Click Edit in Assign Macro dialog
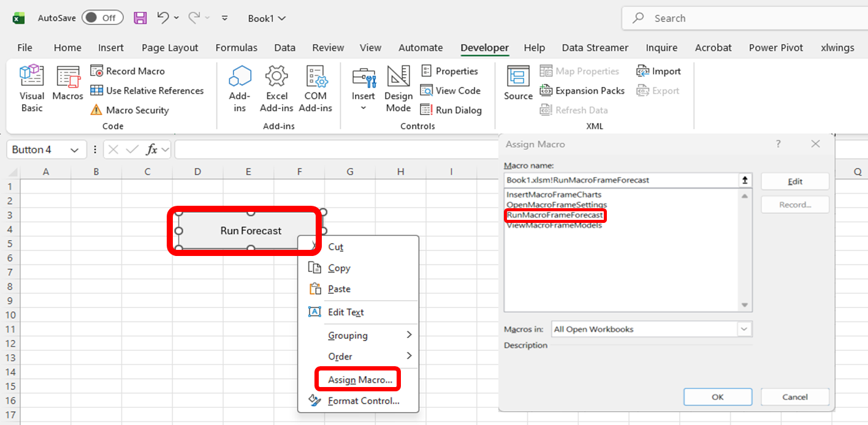Screen dimensions: 868x425 [795, 181]
